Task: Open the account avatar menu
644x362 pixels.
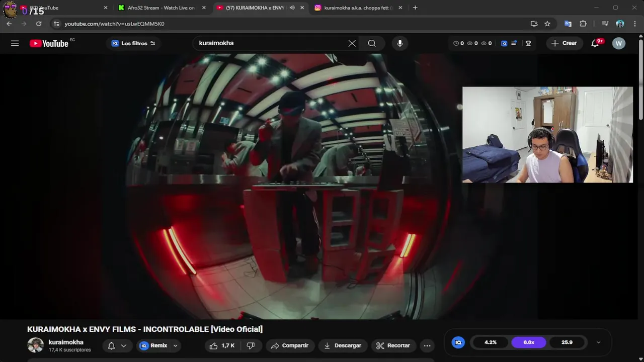Action: pyautogui.click(x=619, y=43)
